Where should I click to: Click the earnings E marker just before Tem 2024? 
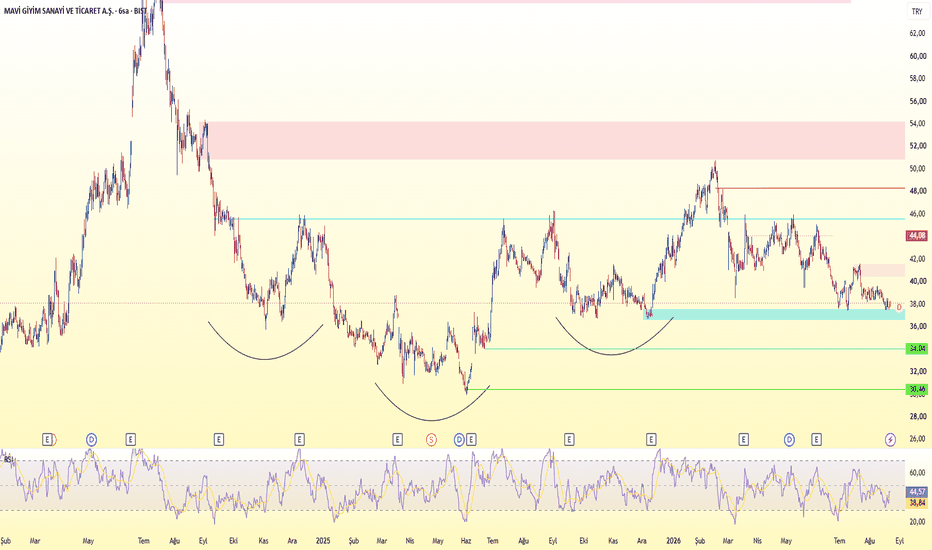pyautogui.click(x=130, y=440)
